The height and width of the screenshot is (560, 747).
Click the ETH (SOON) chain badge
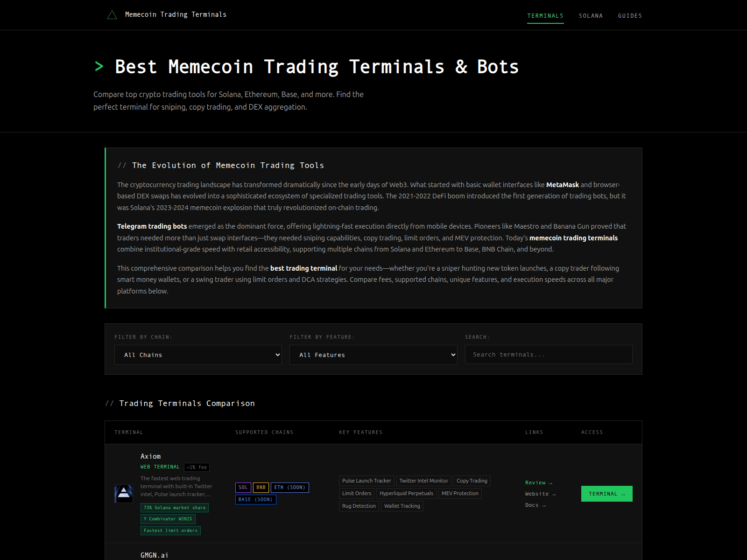[x=290, y=487]
